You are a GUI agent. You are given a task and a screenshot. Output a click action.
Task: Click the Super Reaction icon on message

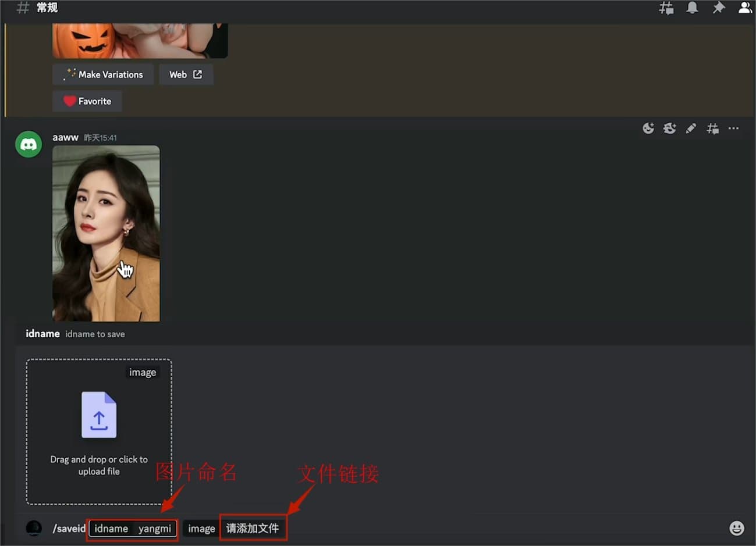[669, 129]
